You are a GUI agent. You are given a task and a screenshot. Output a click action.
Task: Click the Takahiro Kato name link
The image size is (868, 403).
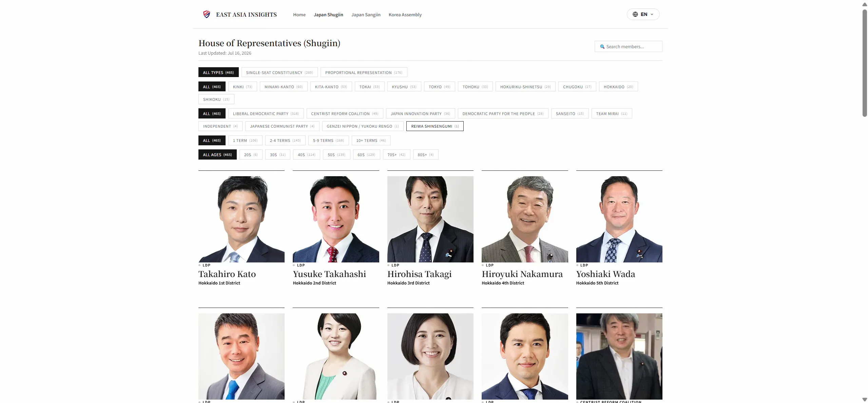coord(227,274)
